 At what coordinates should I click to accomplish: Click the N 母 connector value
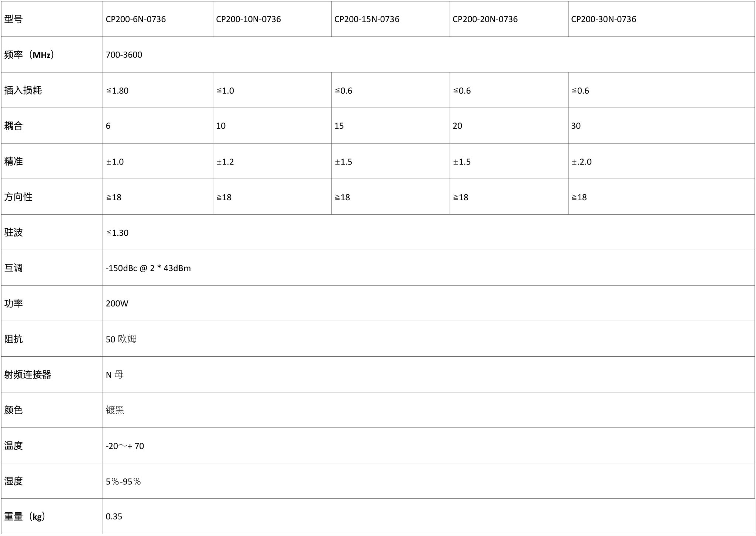114,375
